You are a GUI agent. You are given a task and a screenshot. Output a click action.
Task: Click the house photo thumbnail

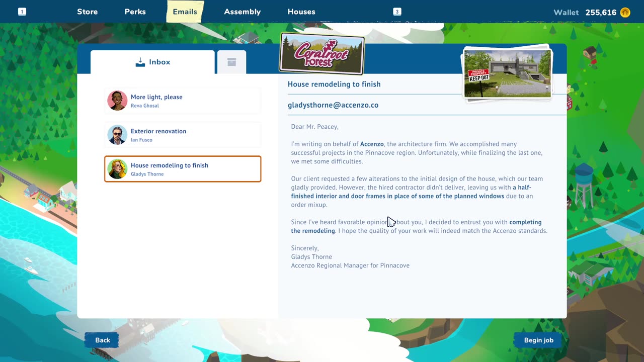(x=507, y=73)
